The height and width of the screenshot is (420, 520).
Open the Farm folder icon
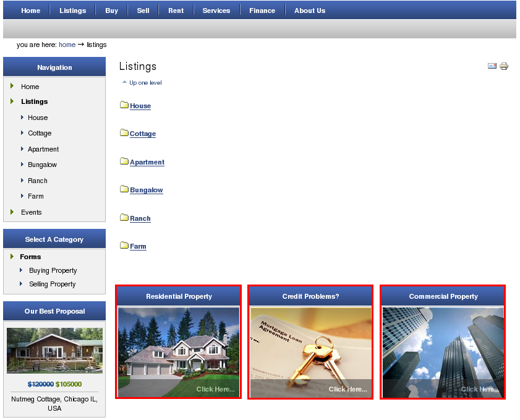tap(124, 246)
